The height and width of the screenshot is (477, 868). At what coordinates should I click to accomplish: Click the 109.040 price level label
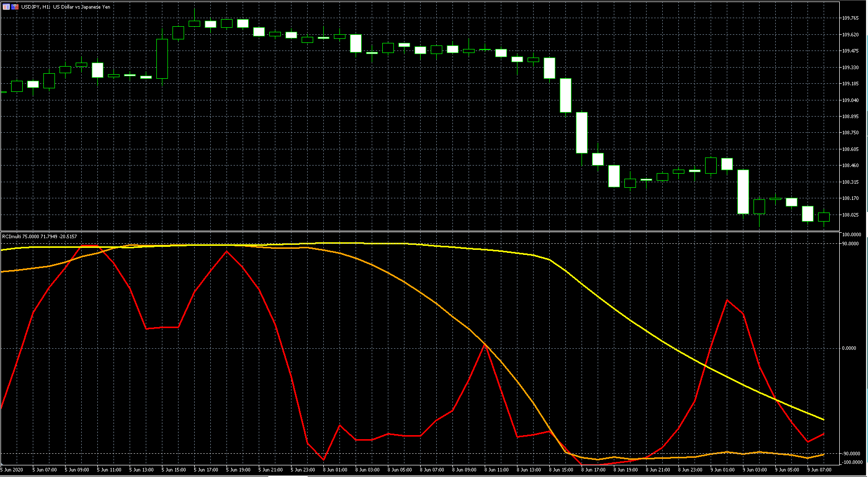tap(850, 100)
